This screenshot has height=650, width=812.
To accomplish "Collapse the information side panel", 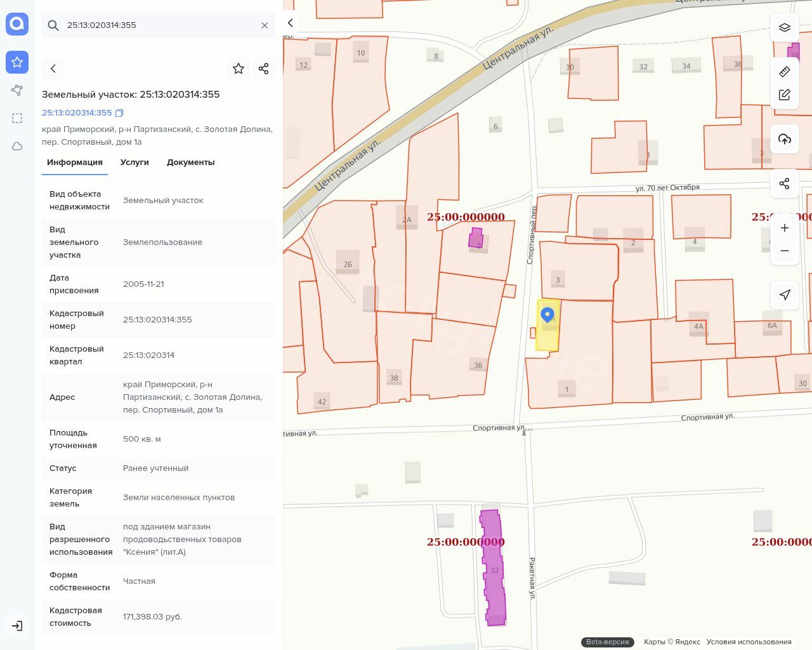I will coord(290,23).
